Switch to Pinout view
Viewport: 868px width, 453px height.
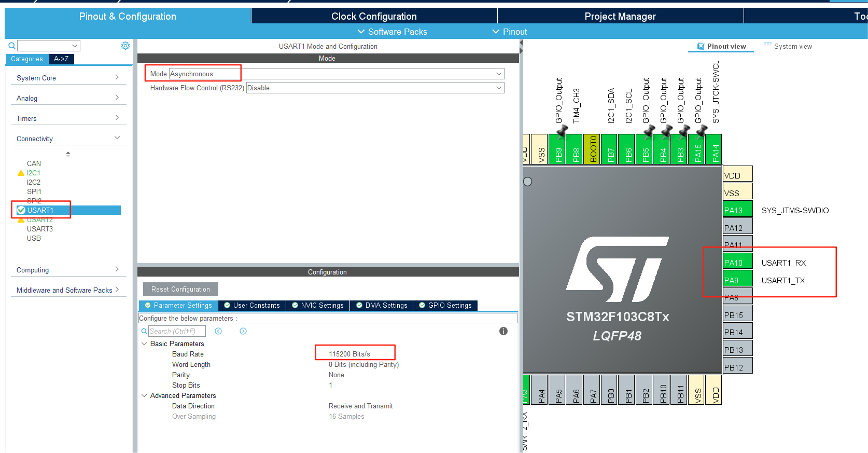pos(721,46)
